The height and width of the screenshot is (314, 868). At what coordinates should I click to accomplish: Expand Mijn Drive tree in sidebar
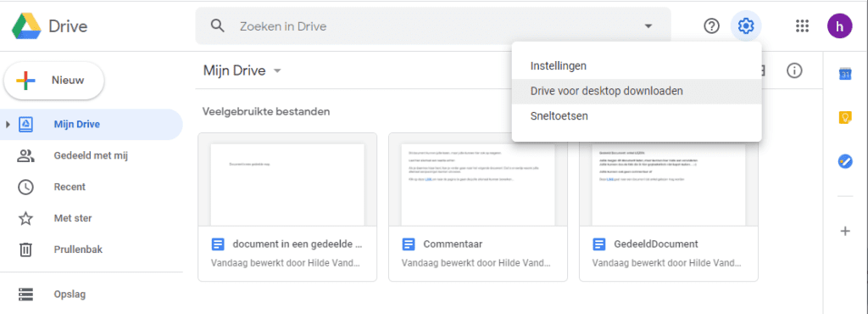[x=8, y=125]
